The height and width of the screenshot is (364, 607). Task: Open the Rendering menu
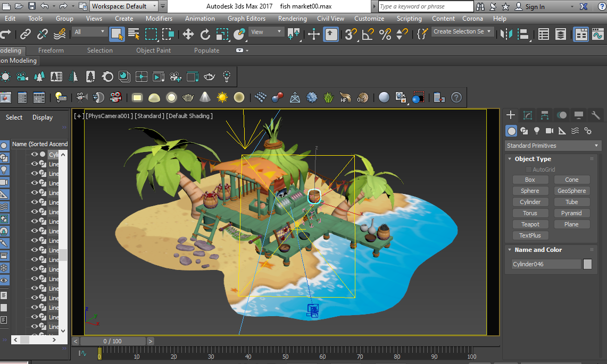pyautogui.click(x=292, y=18)
